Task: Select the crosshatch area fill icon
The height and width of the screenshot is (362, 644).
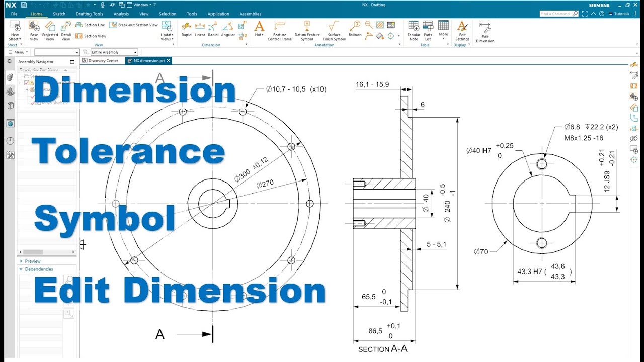Action: [380, 25]
